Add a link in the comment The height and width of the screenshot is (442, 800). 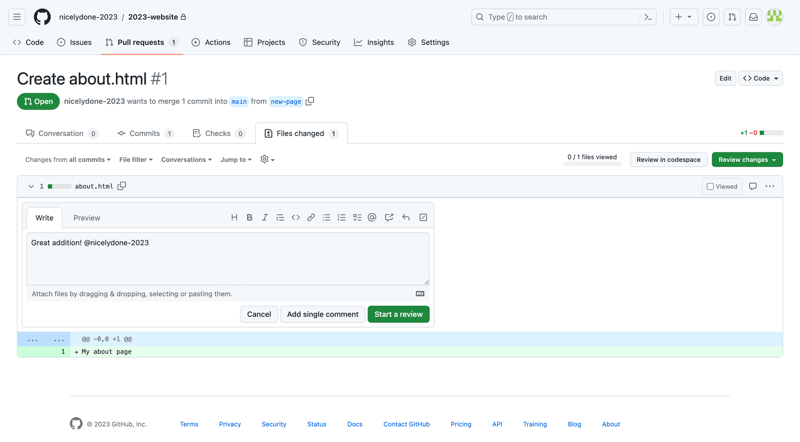pos(311,217)
